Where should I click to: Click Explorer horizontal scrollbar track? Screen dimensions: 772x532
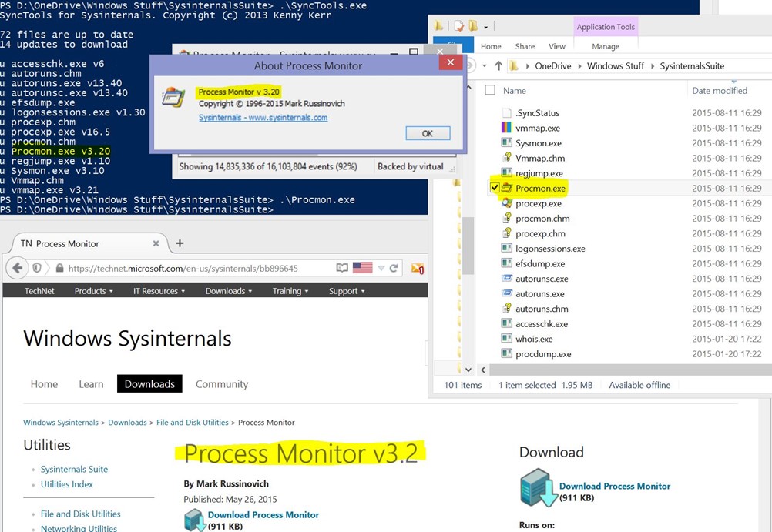click(x=631, y=370)
